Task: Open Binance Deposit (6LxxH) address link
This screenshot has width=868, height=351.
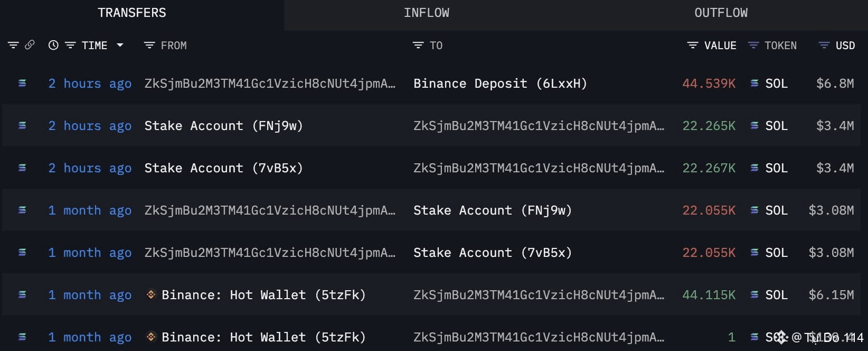Action: [x=500, y=84]
